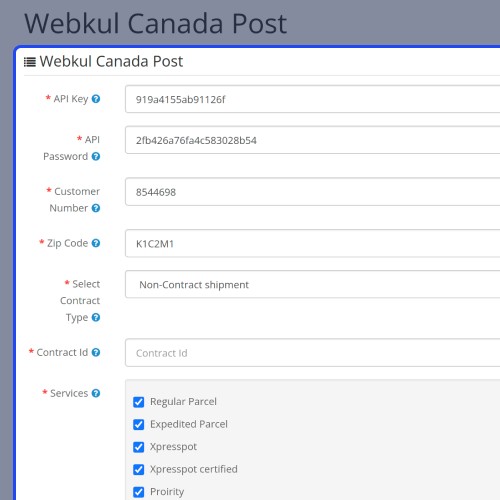Uncheck Xpresspot certified service
Screen dimensions: 500x500
point(139,470)
